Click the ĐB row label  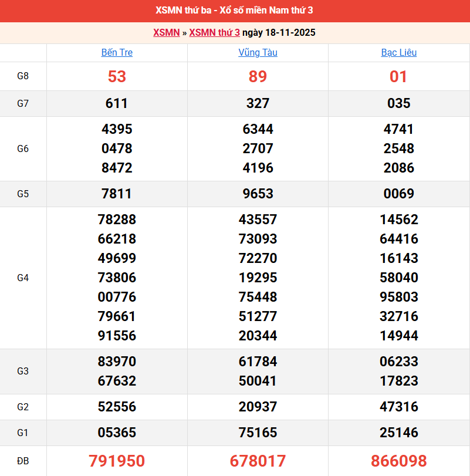pos(23,461)
